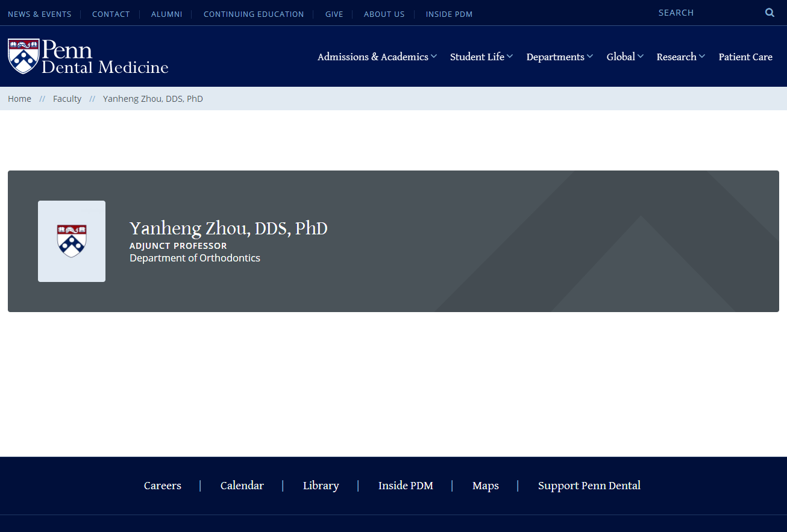The width and height of the screenshot is (787, 532).
Task: Expand the Global navigation menu
Action: (x=624, y=57)
